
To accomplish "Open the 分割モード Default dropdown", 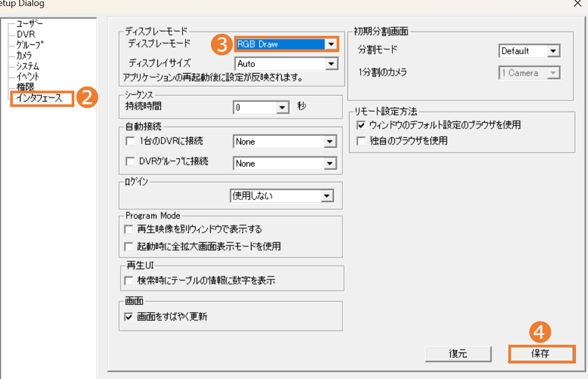I will coord(553,51).
